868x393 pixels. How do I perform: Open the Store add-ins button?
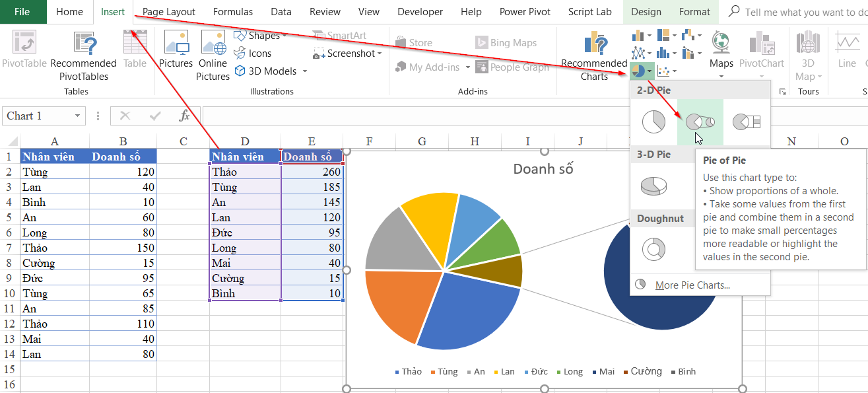coord(413,43)
